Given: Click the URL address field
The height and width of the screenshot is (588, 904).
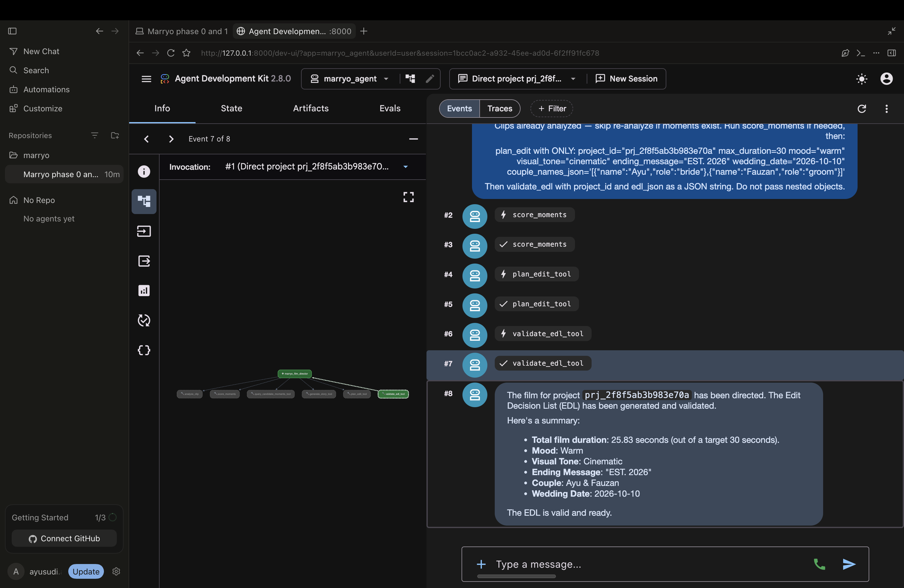Looking at the screenshot, I should click(400, 53).
